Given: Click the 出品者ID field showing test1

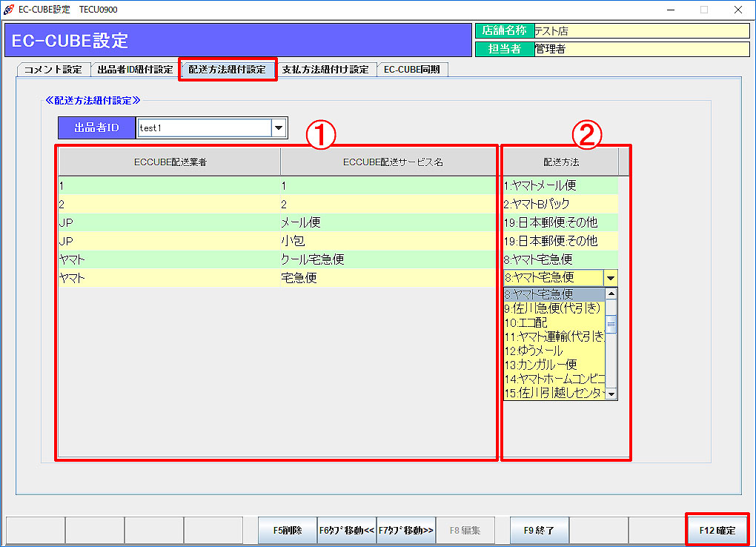Looking at the screenshot, I should click(x=204, y=128).
